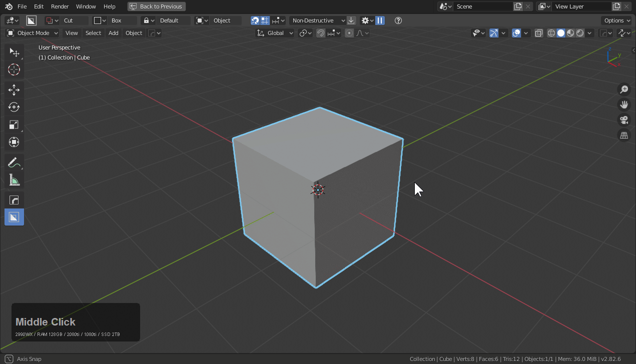Click the zoom magnifier viewport icon

point(624,89)
